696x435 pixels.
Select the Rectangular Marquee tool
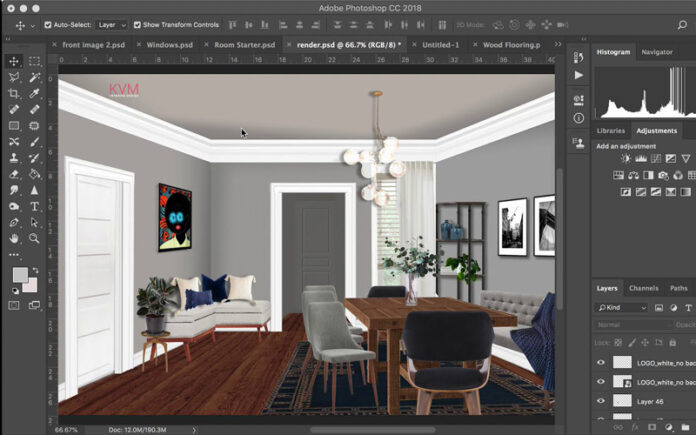[34, 61]
